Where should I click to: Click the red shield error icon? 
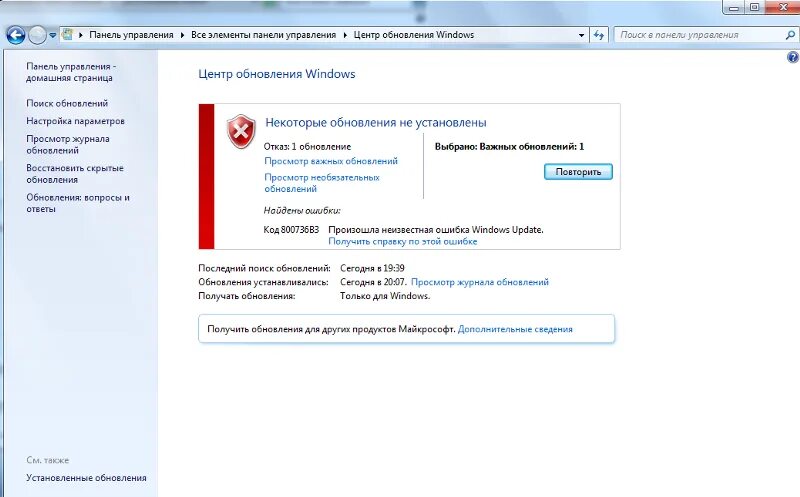(x=241, y=131)
